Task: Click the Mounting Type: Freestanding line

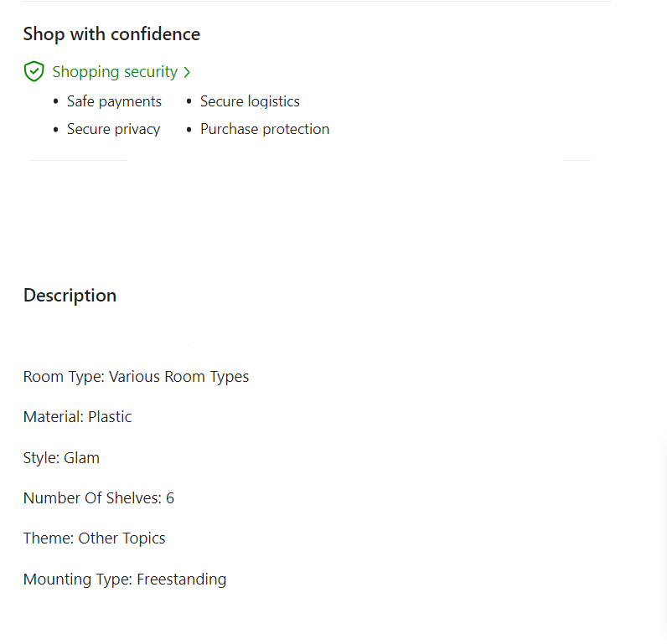Action: pyautogui.click(x=125, y=580)
